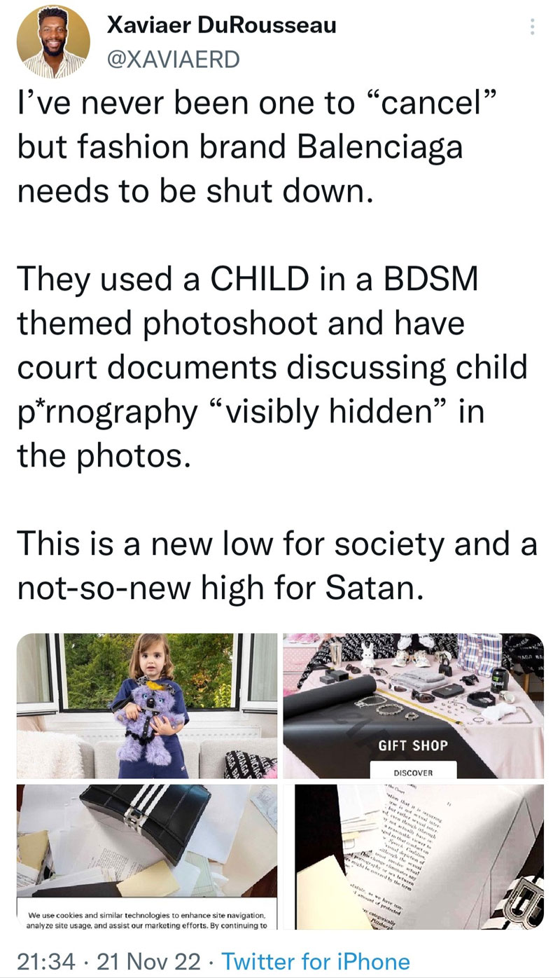Click the DISCOVER button in gift shop image
This screenshot has width=560, height=978.
pos(413,772)
